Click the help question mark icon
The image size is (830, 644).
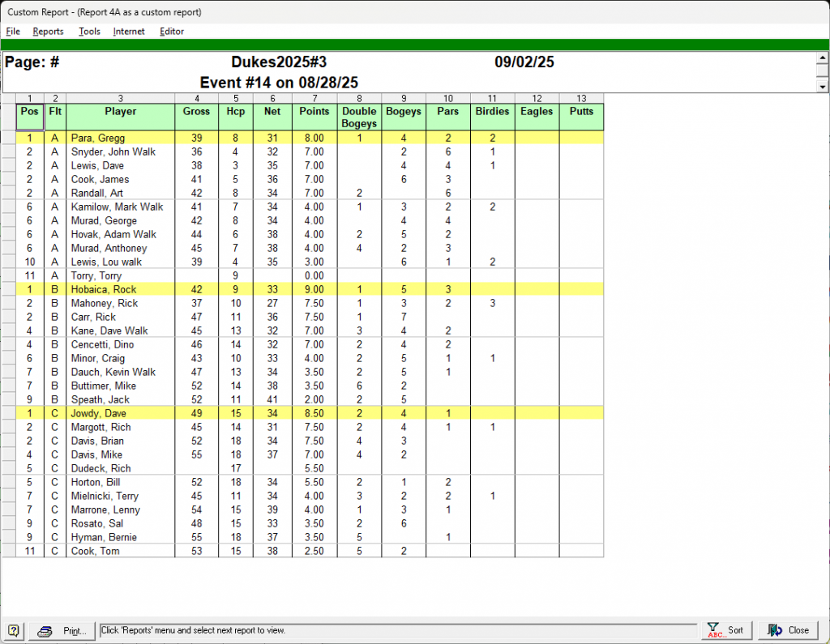14,630
